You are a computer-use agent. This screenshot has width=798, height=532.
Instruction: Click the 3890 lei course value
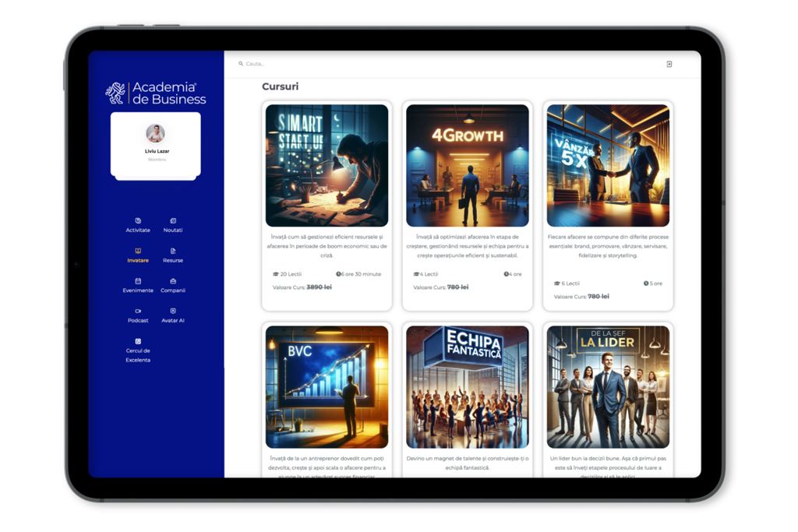pos(319,287)
